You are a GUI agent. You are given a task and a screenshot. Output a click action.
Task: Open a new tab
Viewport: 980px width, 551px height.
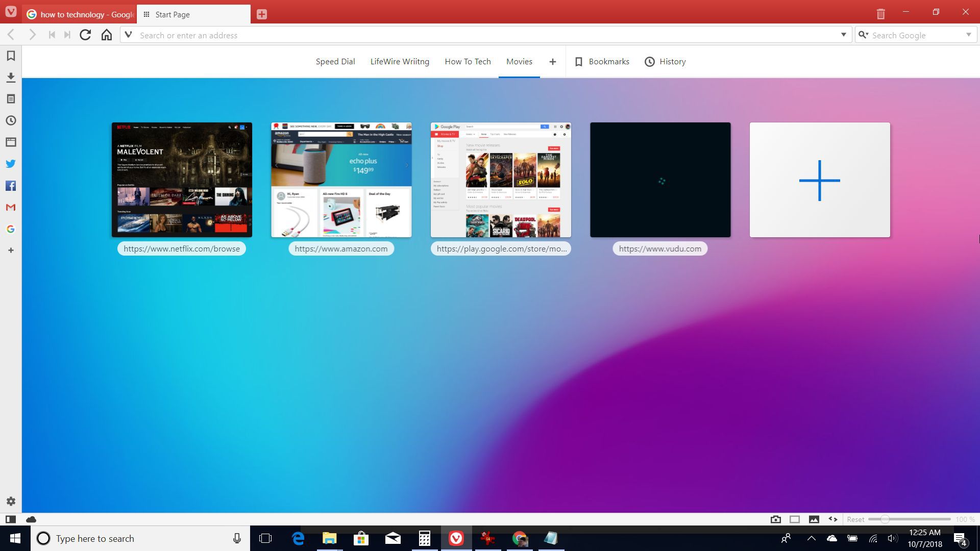tap(262, 14)
